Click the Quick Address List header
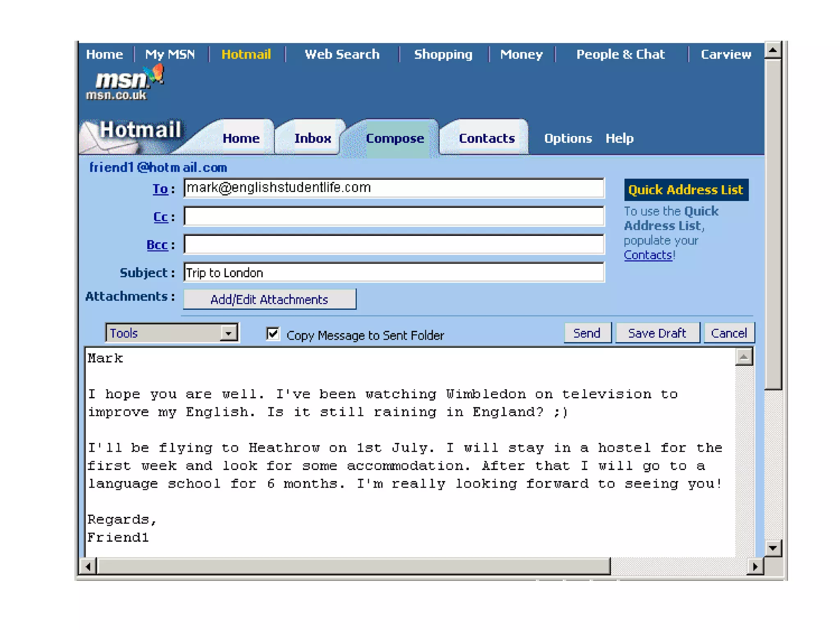Screen dimensions: 840x630 coord(686,189)
